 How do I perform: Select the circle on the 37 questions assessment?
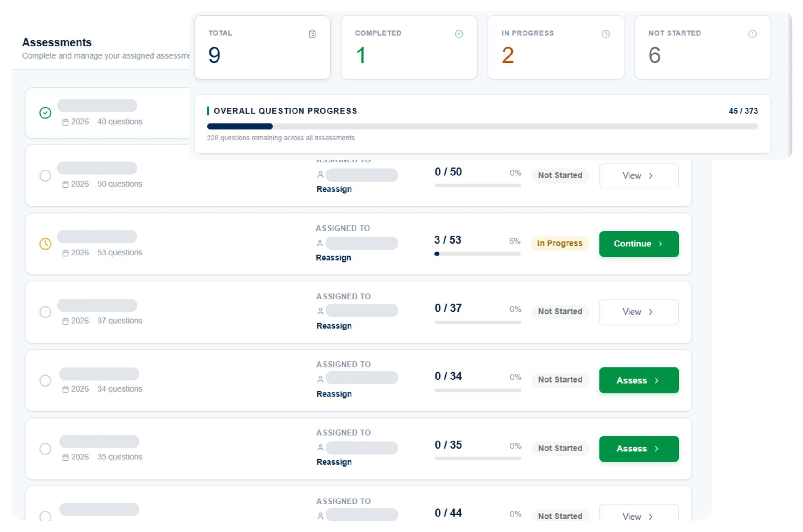(x=45, y=312)
